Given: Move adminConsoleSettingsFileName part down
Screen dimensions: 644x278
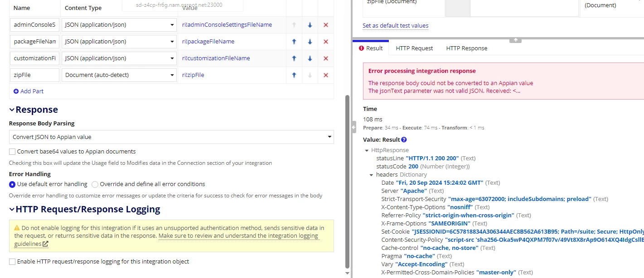Looking at the screenshot, I should tap(310, 25).
